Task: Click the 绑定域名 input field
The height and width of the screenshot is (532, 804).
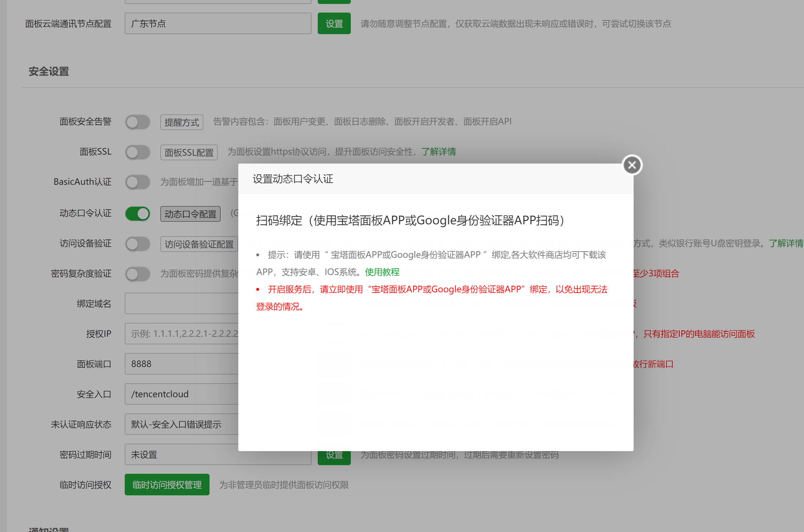Action: tap(182, 303)
